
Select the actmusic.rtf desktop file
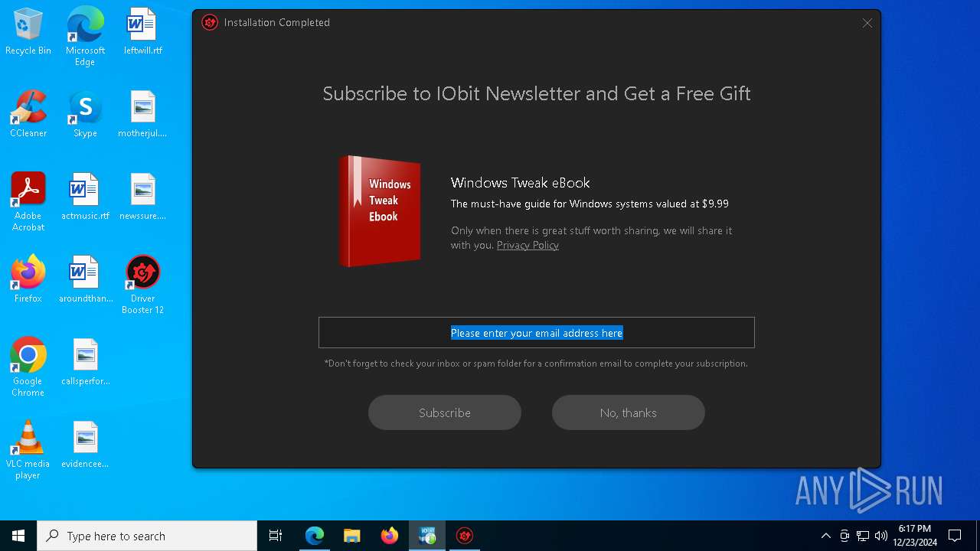(85, 197)
